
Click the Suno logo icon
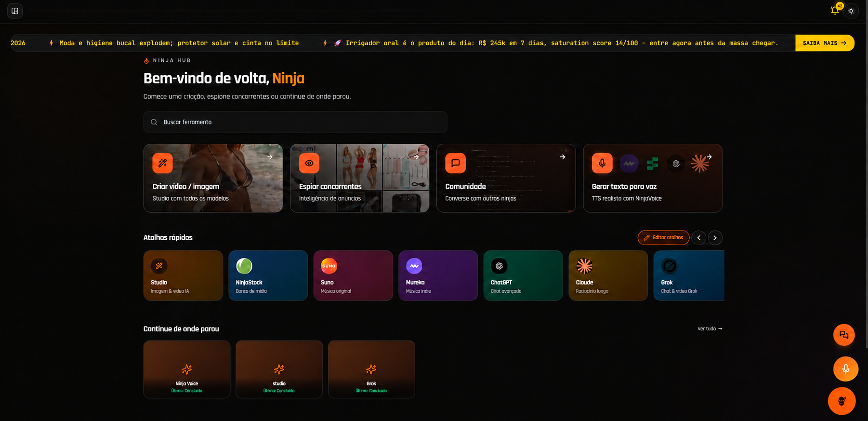329,266
